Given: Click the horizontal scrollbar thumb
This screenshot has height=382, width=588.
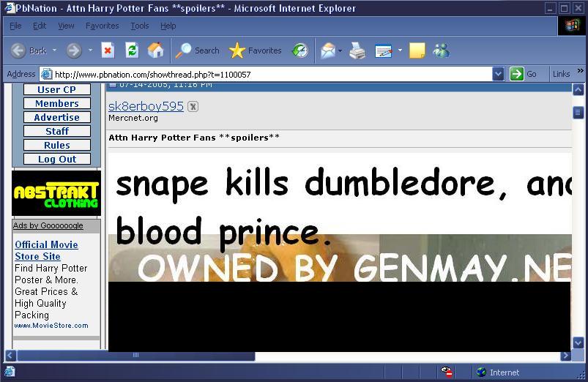Looking at the screenshot, I should tap(135, 356).
